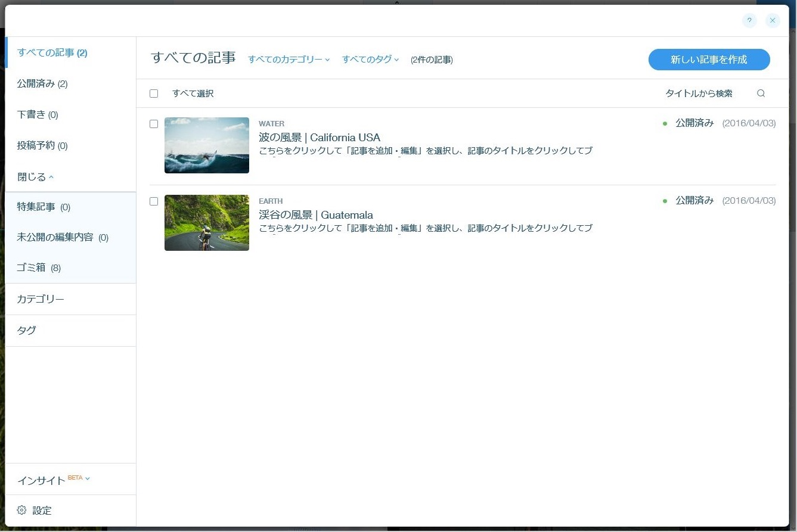Select the 特集記事 sidebar item
Screen dimensions: 797x532
pyautogui.click(x=36, y=207)
